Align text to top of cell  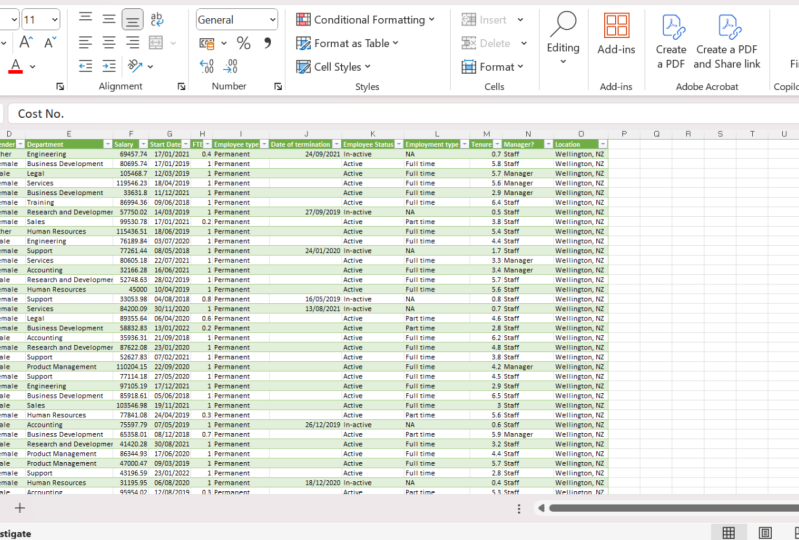tap(85, 19)
